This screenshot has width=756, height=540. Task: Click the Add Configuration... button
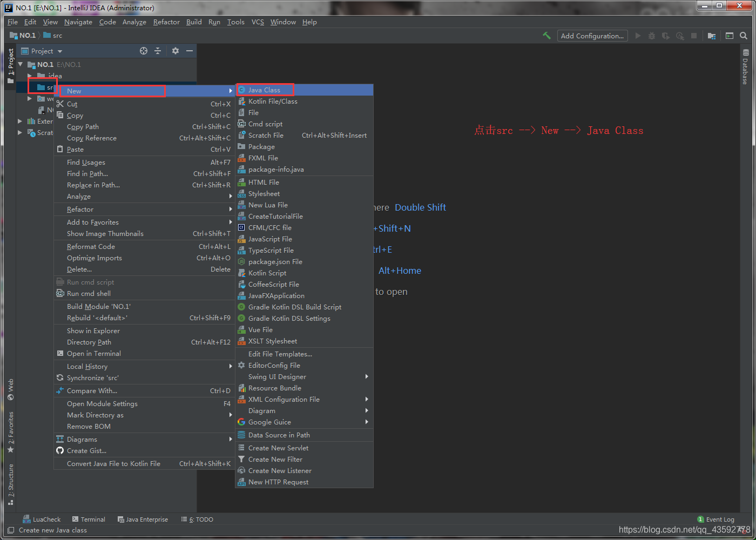coord(592,36)
